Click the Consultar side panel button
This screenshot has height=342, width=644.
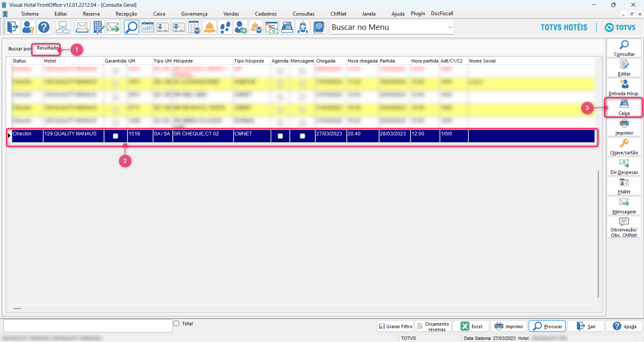tap(624, 48)
